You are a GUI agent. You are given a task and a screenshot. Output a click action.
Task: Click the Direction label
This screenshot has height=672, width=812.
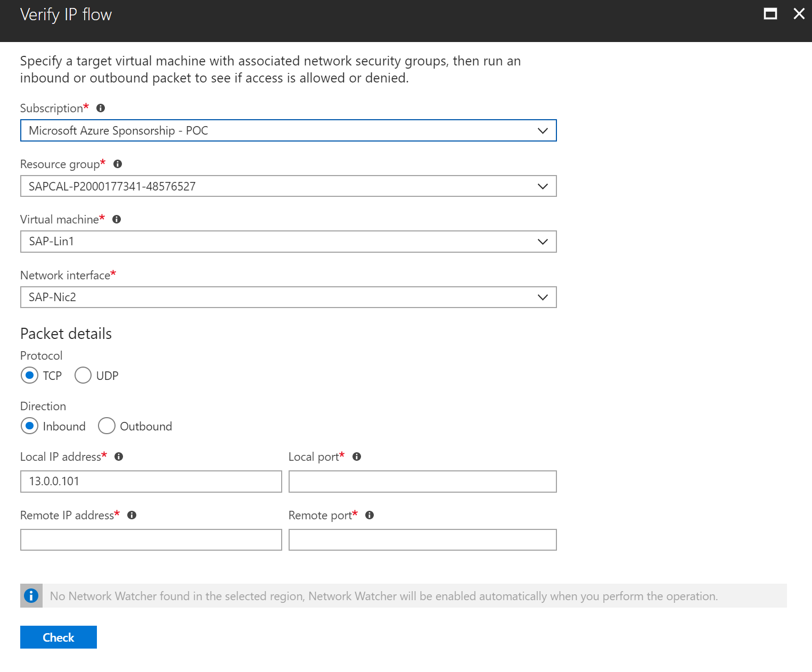point(43,406)
